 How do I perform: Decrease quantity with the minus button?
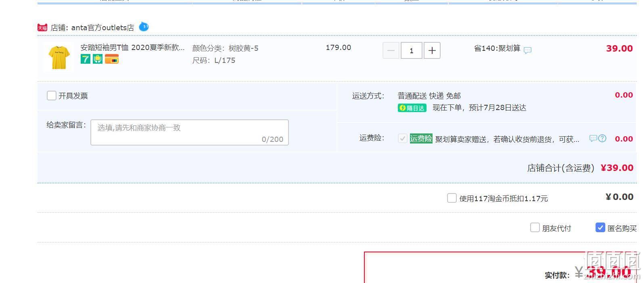tap(391, 50)
